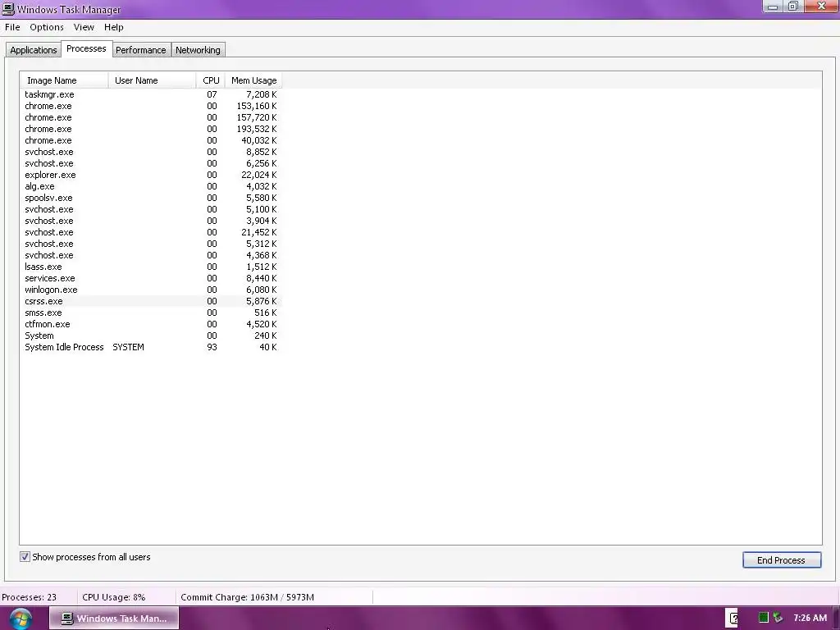This screenshot has width=840, height=630.
Task: Open the Help menu
Action: [113, 27]
